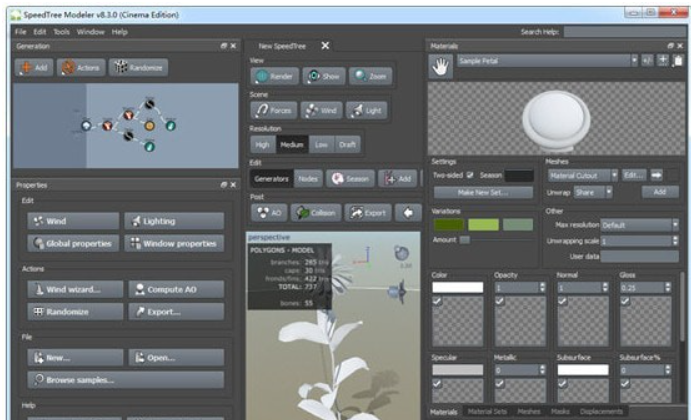Click the Export post button
691x420 pixels.
click(x=368, y=213)
